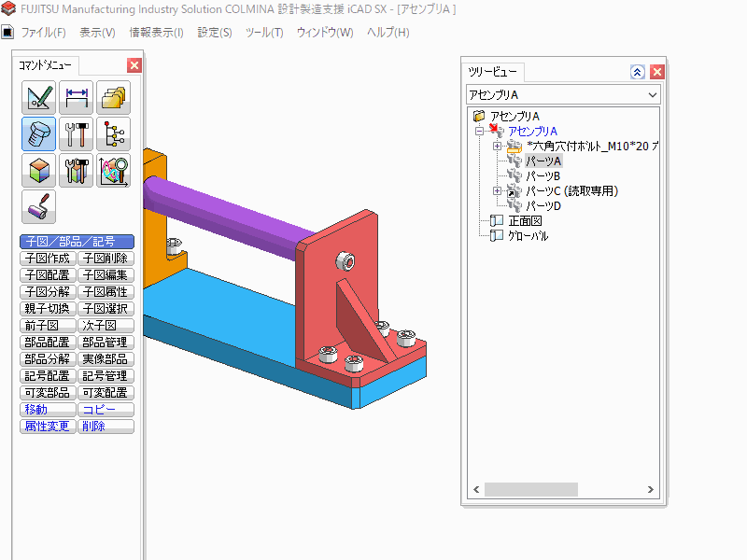This screenshot has height=560, width=747.
Task: Click the dimension measurement command icon
Action: click(77, 98)
